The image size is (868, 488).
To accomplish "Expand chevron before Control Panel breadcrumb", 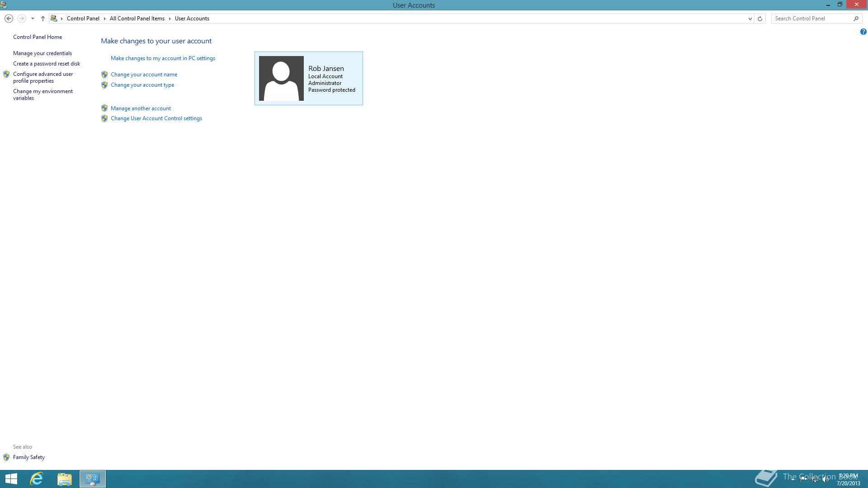I will tap(62, 19).
